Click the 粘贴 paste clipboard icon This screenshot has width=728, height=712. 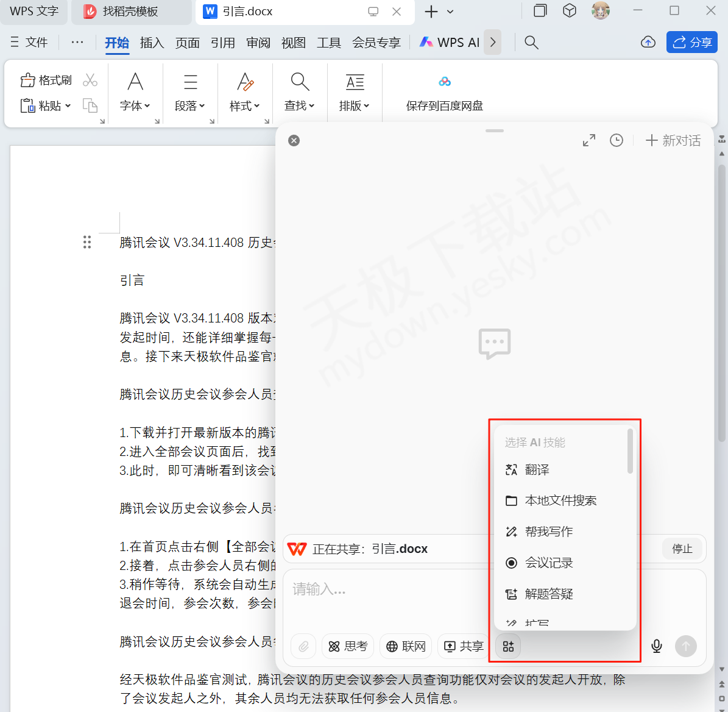27,106
